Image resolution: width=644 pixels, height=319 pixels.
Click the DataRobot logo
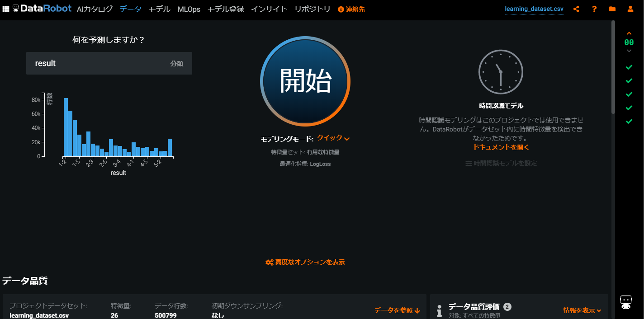[x=42, y=9]
